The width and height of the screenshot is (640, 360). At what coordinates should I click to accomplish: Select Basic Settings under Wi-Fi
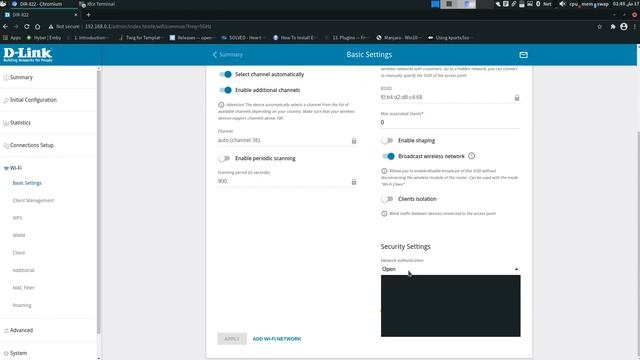pyautogui.click(x=27, y=183)
